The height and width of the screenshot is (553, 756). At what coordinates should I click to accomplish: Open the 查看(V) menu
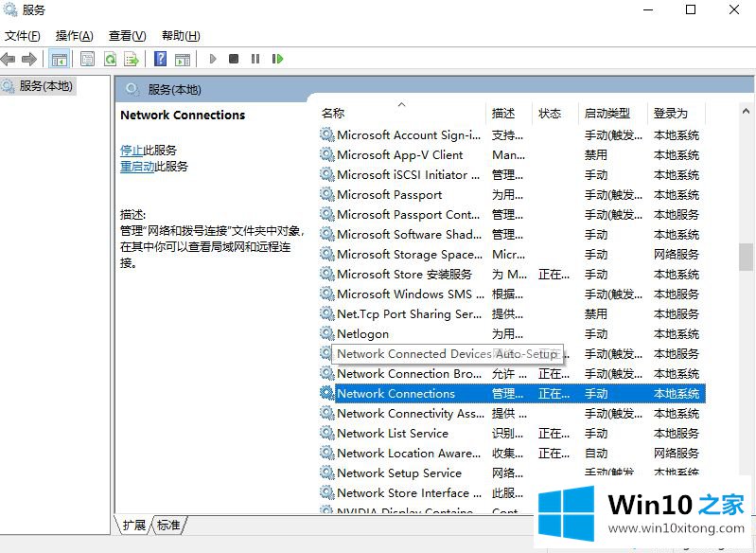(x=127, y=36)
